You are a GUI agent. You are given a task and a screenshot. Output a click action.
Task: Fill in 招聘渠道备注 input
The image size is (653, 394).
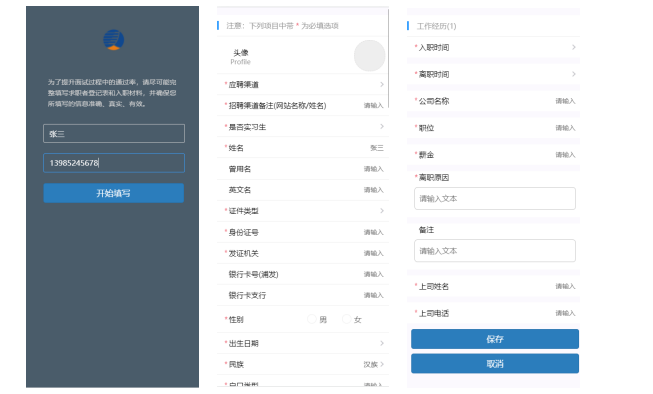(x=373, y=106)
